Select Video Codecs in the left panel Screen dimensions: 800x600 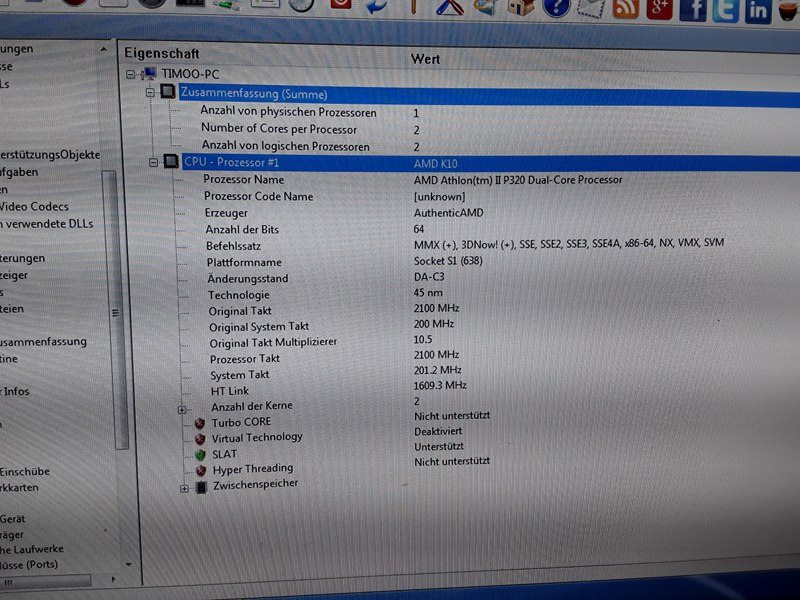pyautogui.click(x=34, y=207)
